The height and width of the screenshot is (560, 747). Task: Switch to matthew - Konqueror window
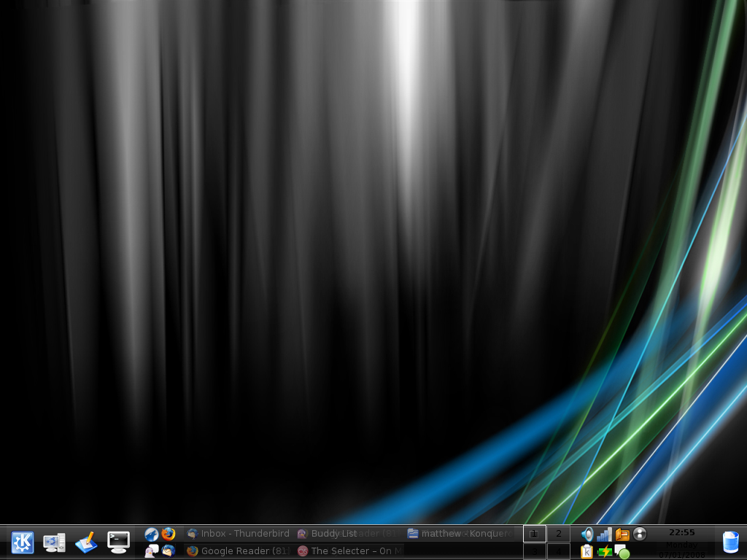click(x=460, y=534)
